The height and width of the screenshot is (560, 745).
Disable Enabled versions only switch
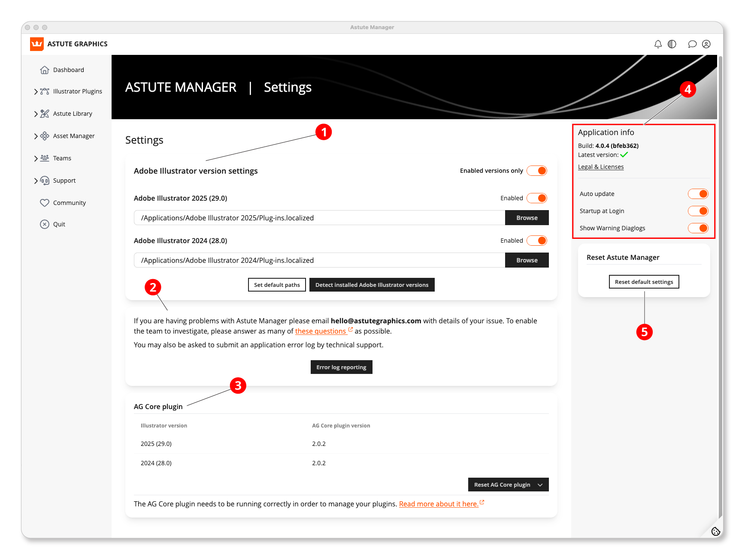536,170
